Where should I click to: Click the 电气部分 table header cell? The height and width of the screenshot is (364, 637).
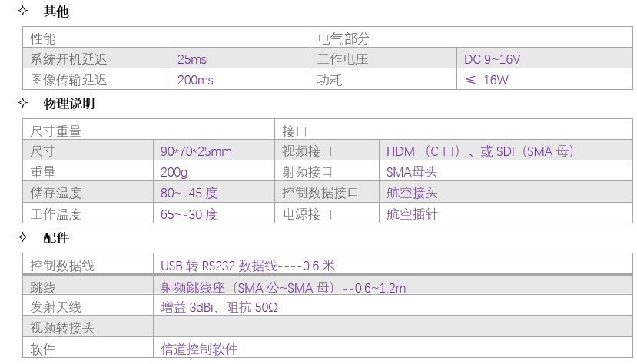coord(343,38)
